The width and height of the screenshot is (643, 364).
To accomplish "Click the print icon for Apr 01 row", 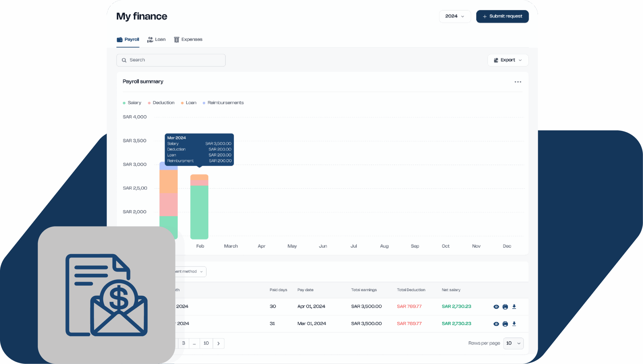I will click(505, 307).
